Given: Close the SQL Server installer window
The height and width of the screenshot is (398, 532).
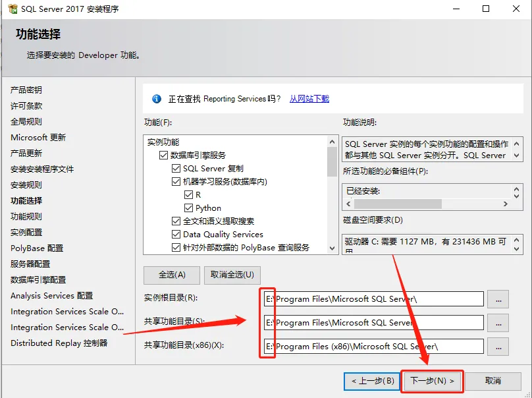Looking at the screenshot, I should pyautogui.click(x=516, y=9).
